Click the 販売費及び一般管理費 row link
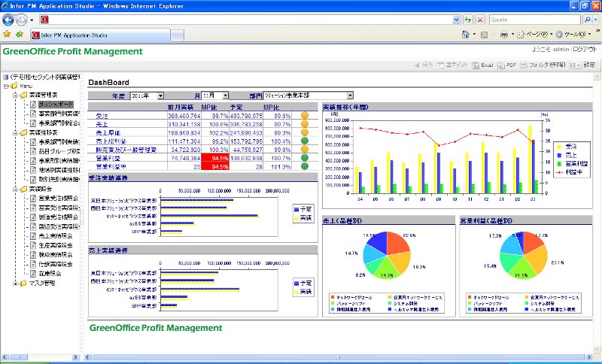 (126, 150)
